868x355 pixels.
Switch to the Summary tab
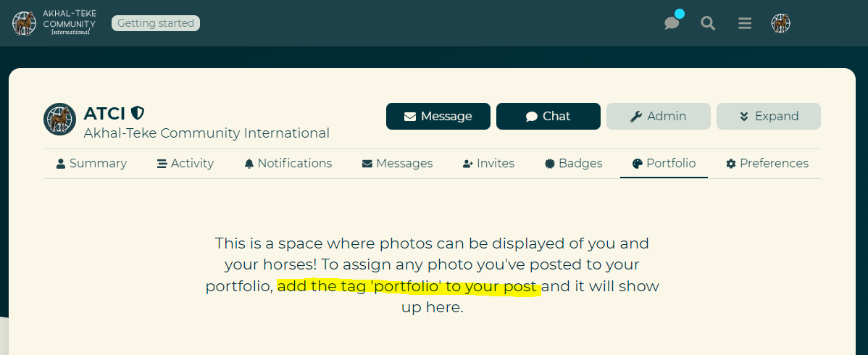pos(91,164)
